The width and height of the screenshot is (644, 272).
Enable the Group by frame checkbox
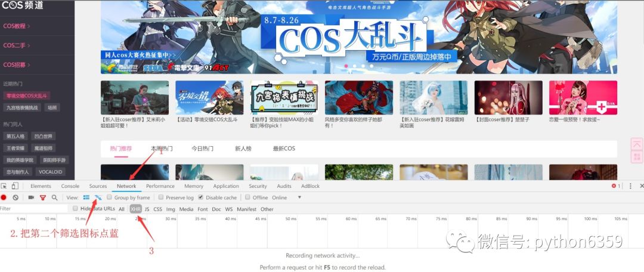[109, 197]
